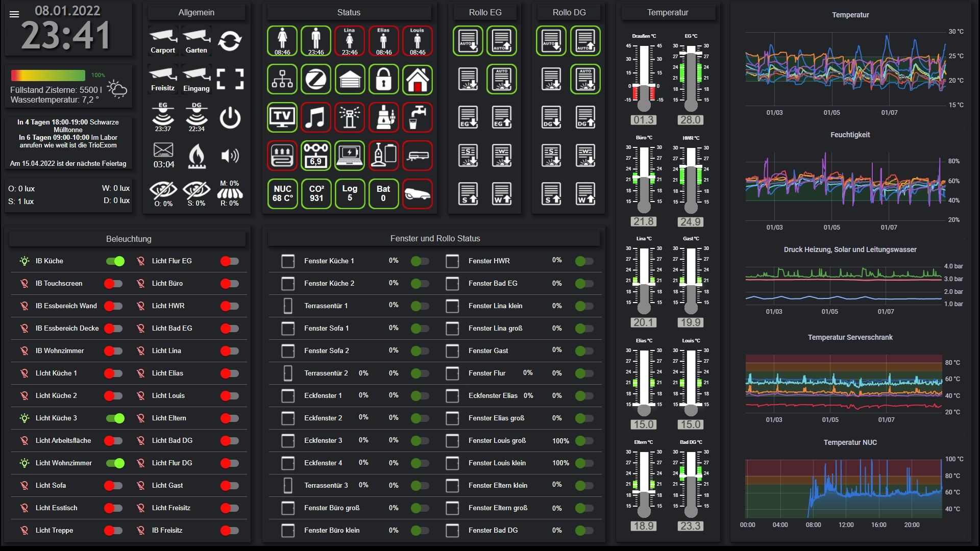Viewport: 980px width, 551px height.
Task: Open the hamburger menu
Action: (14, 14)
